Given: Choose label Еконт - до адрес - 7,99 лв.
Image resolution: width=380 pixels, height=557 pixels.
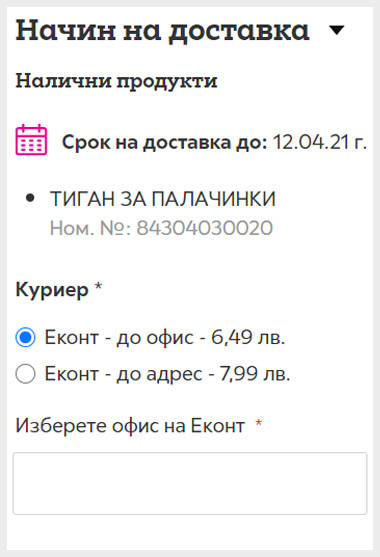Looking at the screenshot, I should 167,374.
